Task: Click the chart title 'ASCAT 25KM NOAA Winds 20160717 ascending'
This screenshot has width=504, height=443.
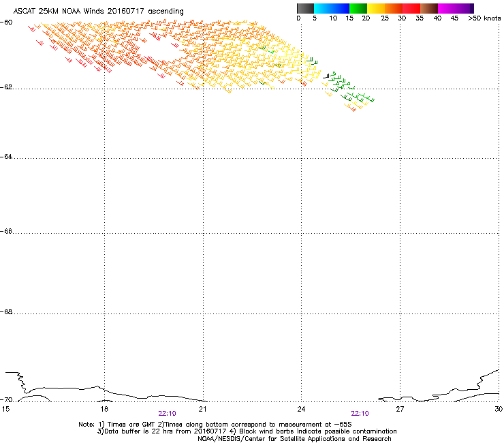Action: pos(98,12)
